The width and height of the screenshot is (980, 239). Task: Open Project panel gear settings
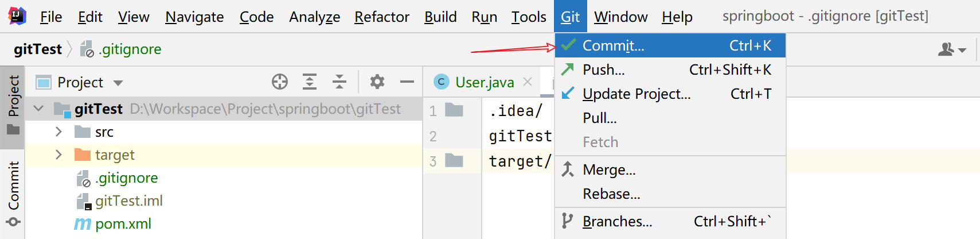click(377, 82)
